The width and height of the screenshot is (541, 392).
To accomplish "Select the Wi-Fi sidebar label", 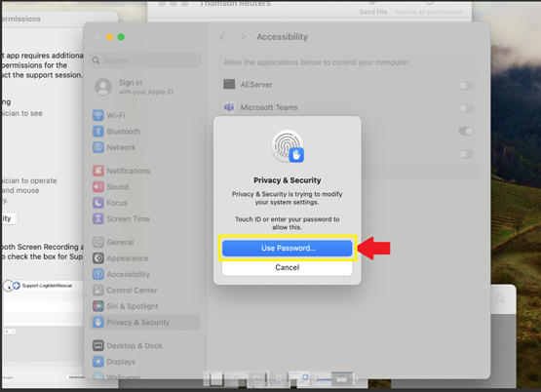I will coord(116,115).
